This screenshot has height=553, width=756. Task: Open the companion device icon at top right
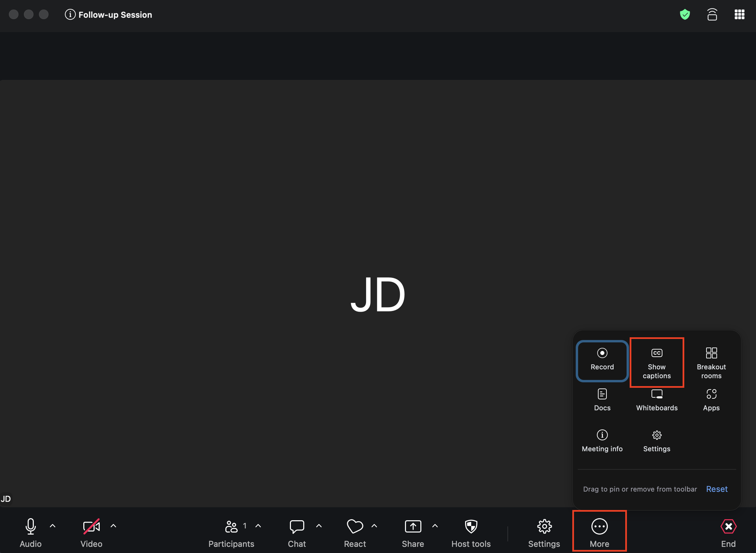(712, 15)
